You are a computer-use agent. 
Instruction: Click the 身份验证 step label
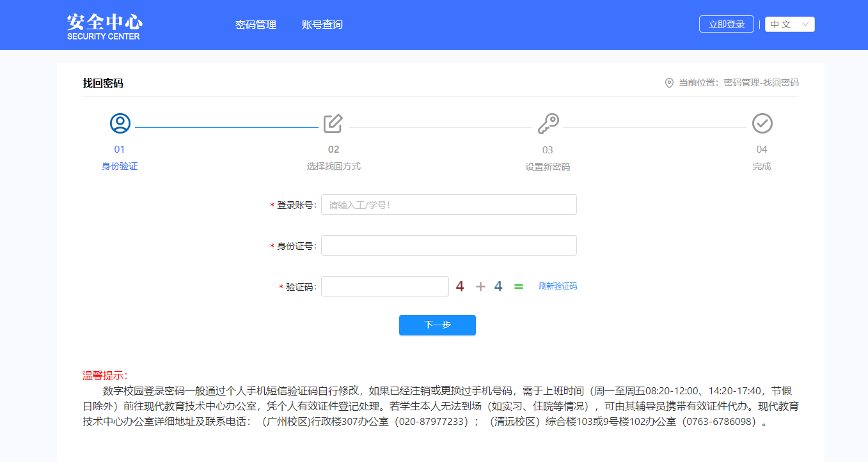click(x=120, y=166)
